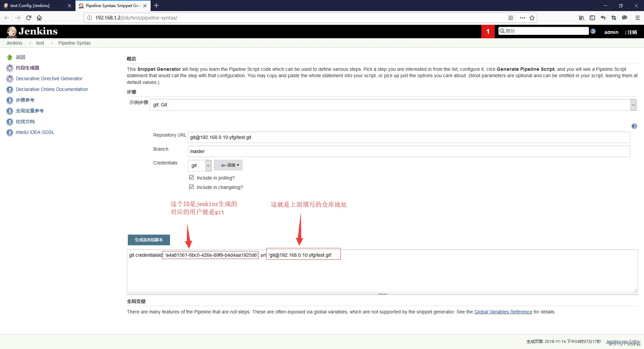
Task: Click the search box help icon
Action: click(593, 31)
